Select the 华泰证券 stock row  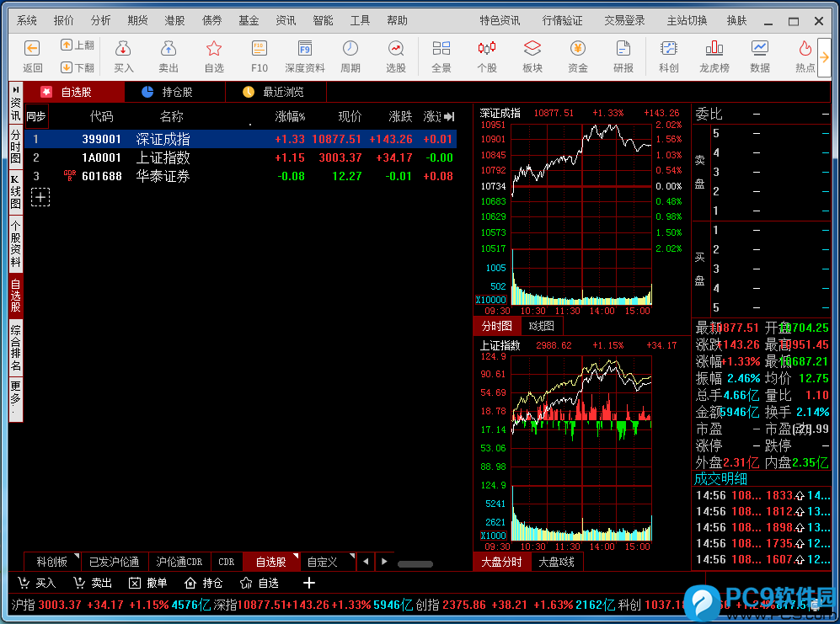pos(240,176)
